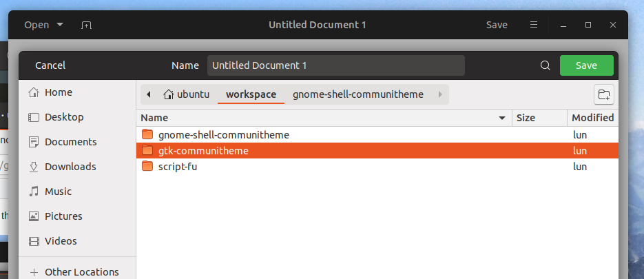Click the gtk-communitheme folder icon

[x=147, y=151]
